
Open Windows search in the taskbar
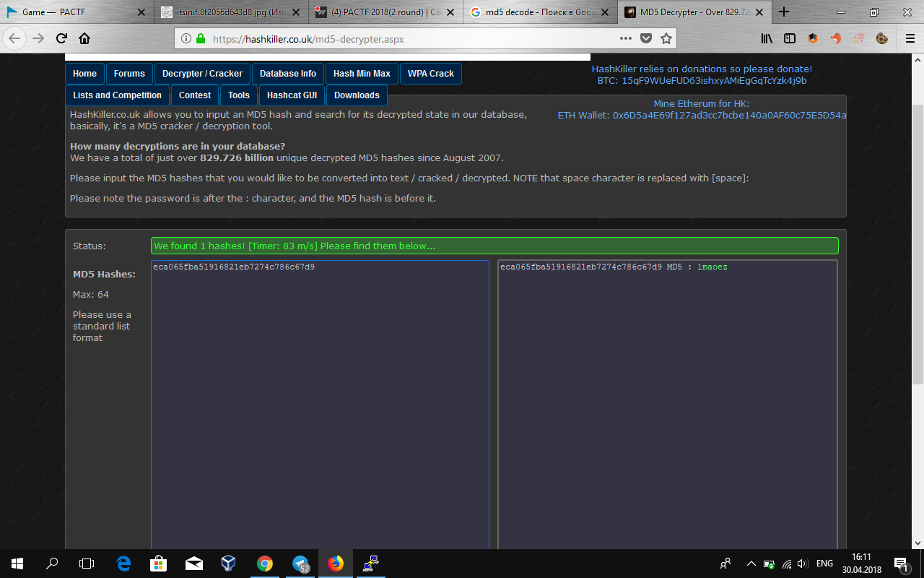[52, 564]
